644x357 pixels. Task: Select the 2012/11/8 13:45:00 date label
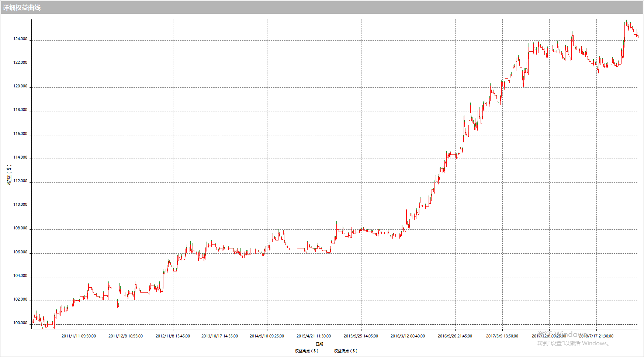pos(173,336)
